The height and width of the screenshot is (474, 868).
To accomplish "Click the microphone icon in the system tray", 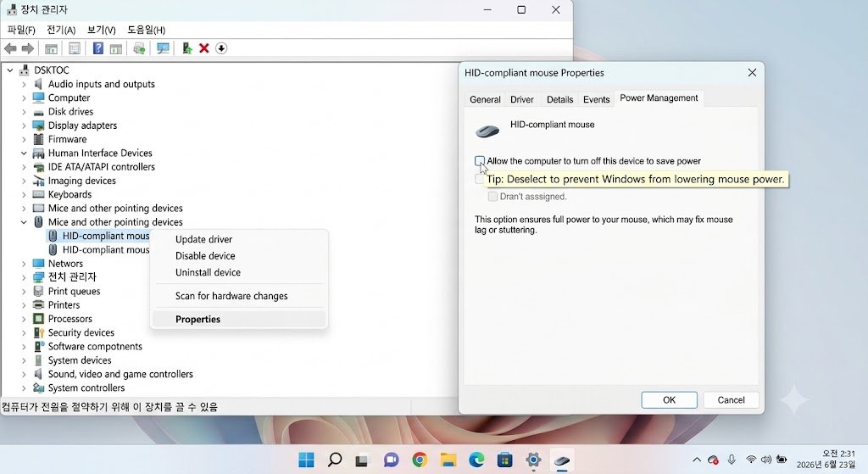I will coord(732,460).
